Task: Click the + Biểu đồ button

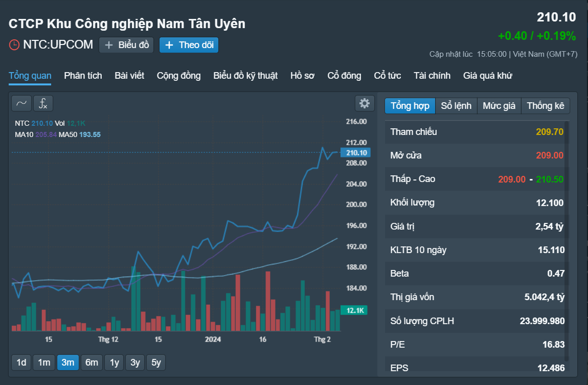Action: pos(126,45)
